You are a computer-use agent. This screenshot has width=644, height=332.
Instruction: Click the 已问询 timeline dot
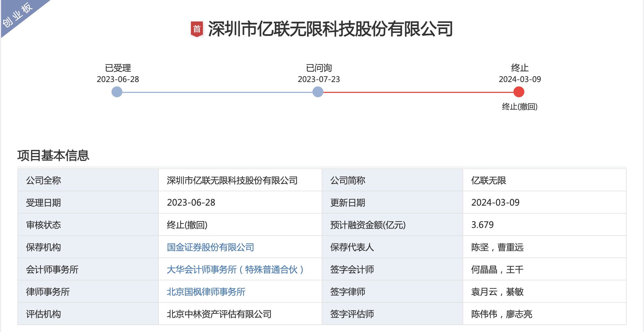tap(318, 92)
